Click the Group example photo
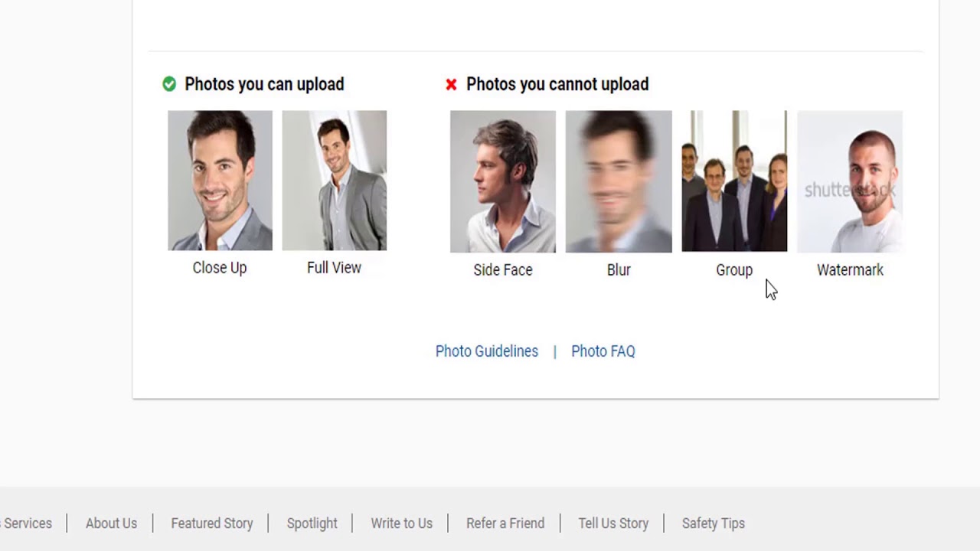Viewport: 980px width, 551px height. tap(734, 181)
